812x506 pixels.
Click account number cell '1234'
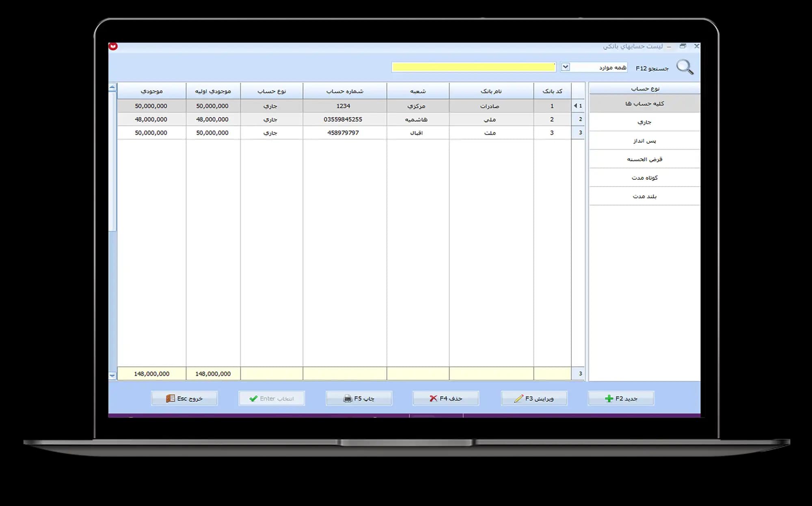click(x=345, y=106)
